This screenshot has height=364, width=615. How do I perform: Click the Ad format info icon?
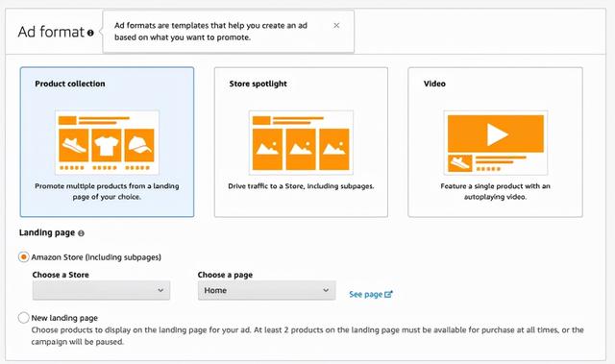point(90,33)
